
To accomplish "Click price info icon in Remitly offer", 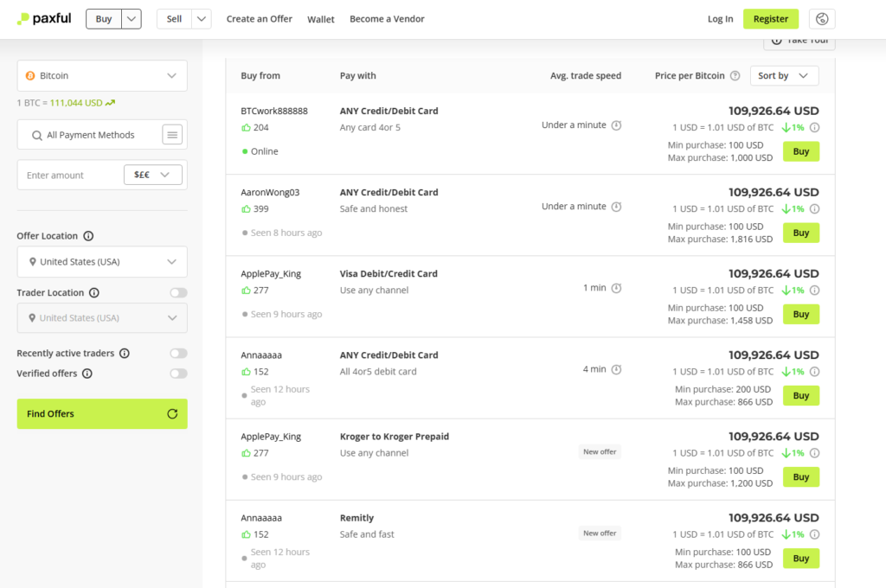I will click(814, 534).
